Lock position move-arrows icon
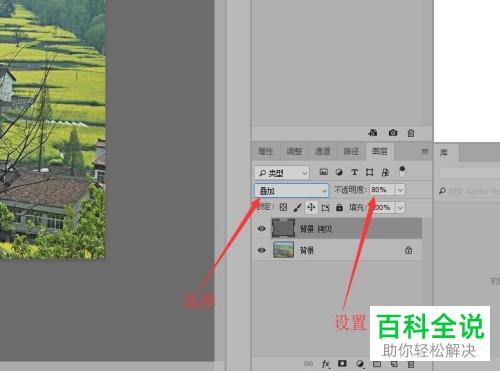The width and height of the screenshot is (500, 371). click(x=311, y=207)
